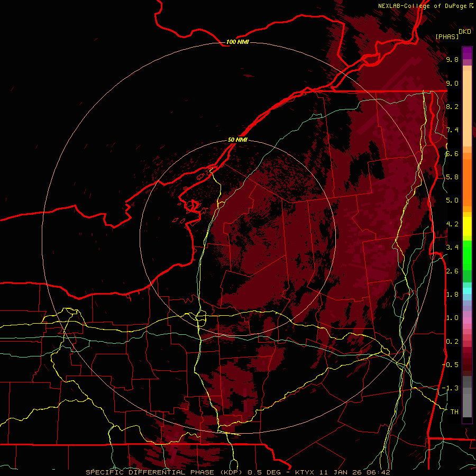The image size is (476, 476).
Task: Select the -1.3 scale value
Action: 450,388
